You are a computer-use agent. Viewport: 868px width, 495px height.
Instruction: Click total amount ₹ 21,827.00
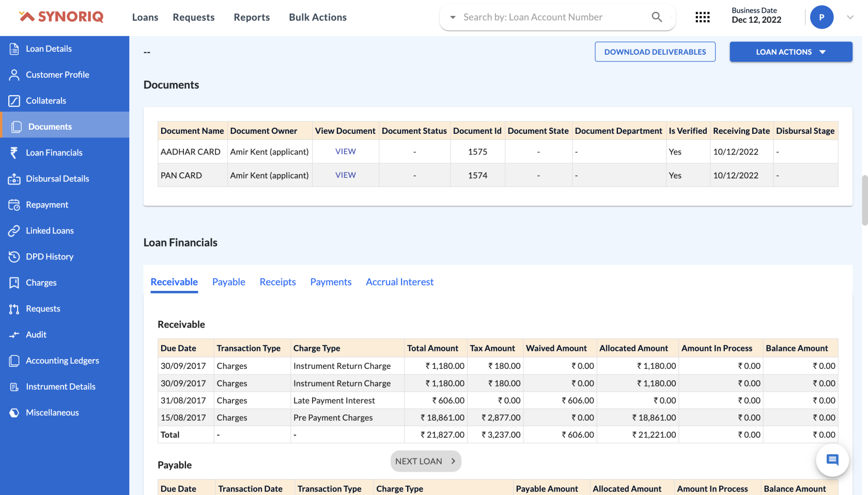[442, 435]
